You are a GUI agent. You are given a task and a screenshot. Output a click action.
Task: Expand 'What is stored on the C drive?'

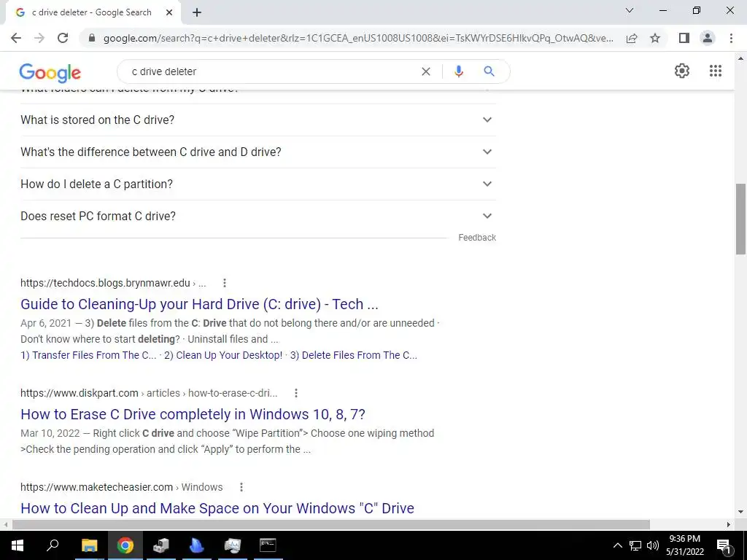[258, 120]
